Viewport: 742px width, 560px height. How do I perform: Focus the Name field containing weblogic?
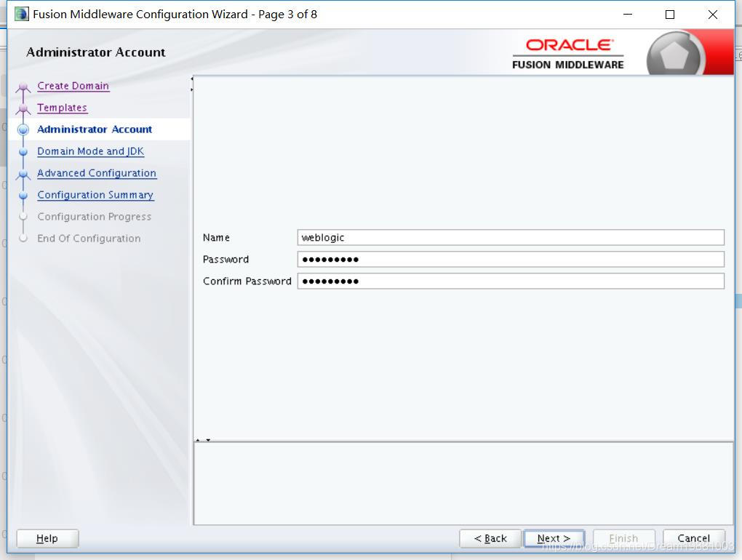tap(511, 237)
